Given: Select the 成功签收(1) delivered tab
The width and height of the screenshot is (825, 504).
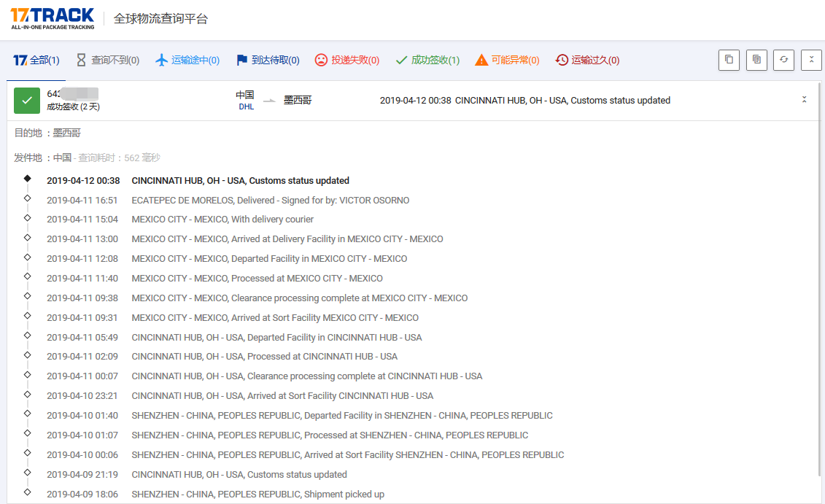Looking at the screenshot, I should point(427,61).
